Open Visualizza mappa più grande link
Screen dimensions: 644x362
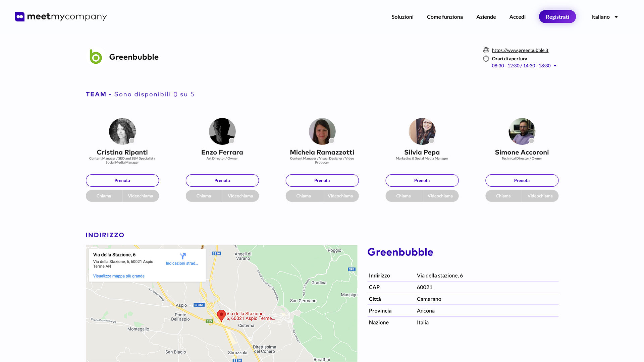[x=119, y=276]
